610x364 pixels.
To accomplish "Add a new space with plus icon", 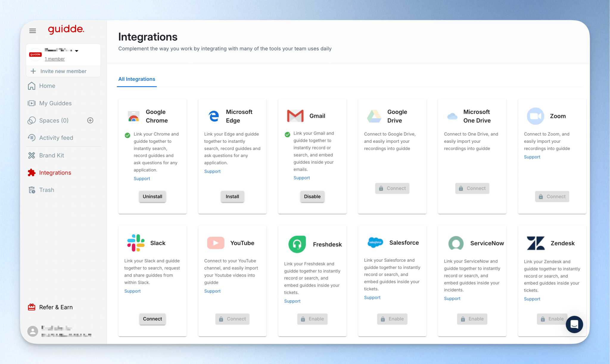I will (x=90, y=121).
